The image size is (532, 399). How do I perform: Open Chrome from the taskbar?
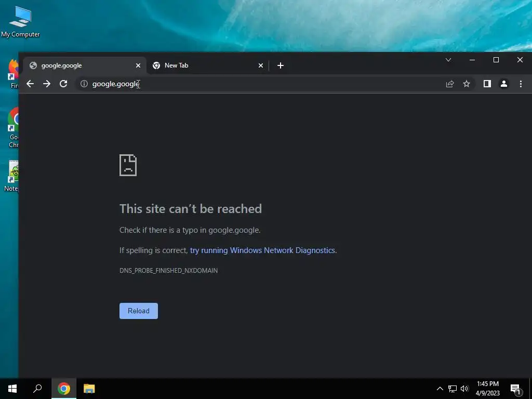(64, 389)
